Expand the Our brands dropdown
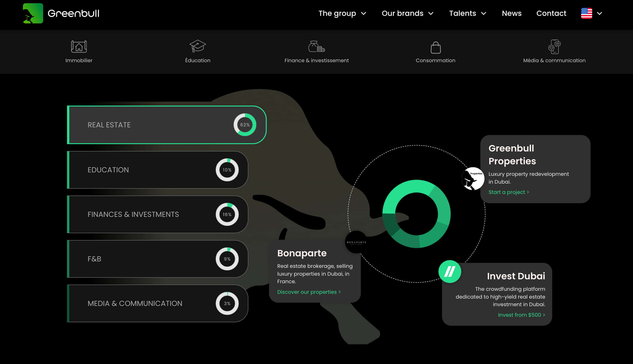This screenshot has height=364, width=633. pyautogui.click(x=407, y=13)
